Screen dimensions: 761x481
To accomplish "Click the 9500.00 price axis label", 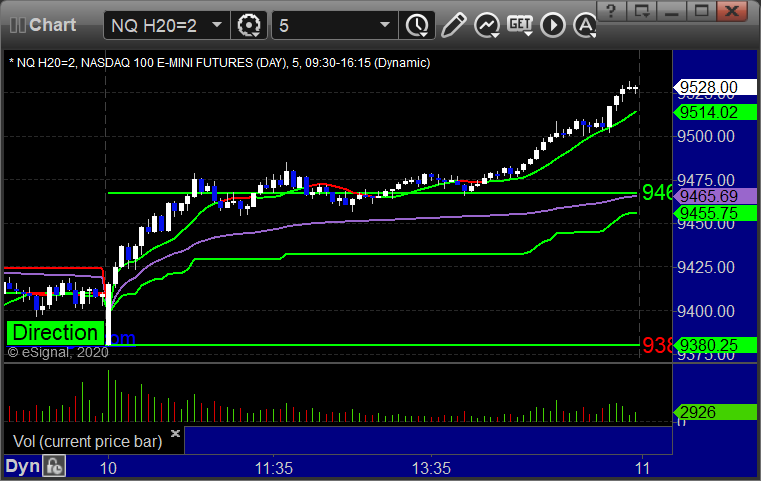I will [x=706, y=136].
